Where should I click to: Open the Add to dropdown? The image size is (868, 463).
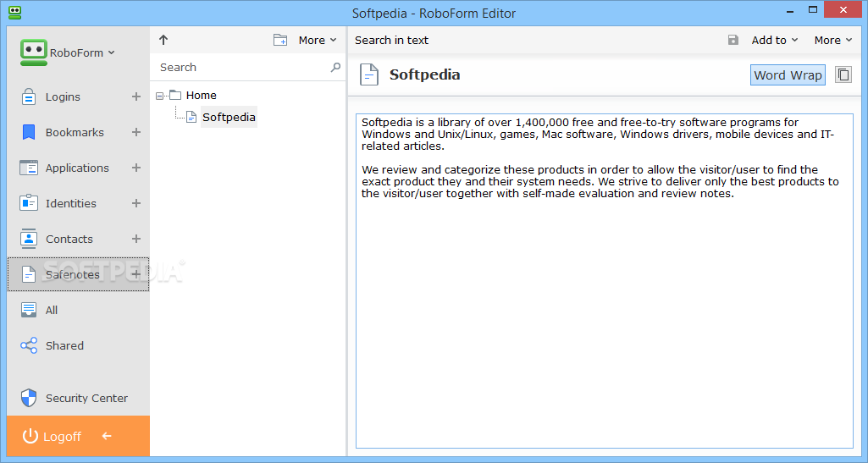point(775,40)
